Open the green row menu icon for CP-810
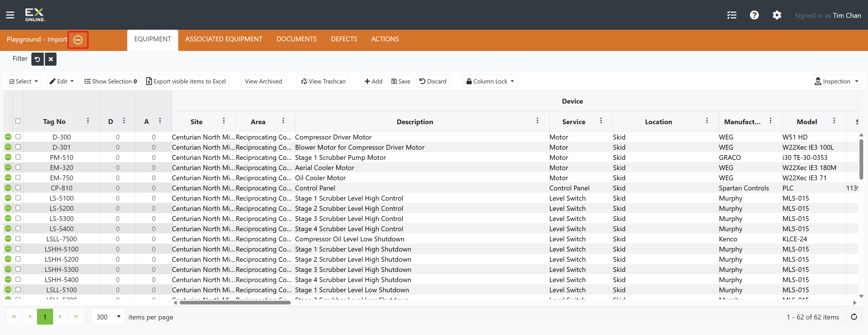 (8, 188)
